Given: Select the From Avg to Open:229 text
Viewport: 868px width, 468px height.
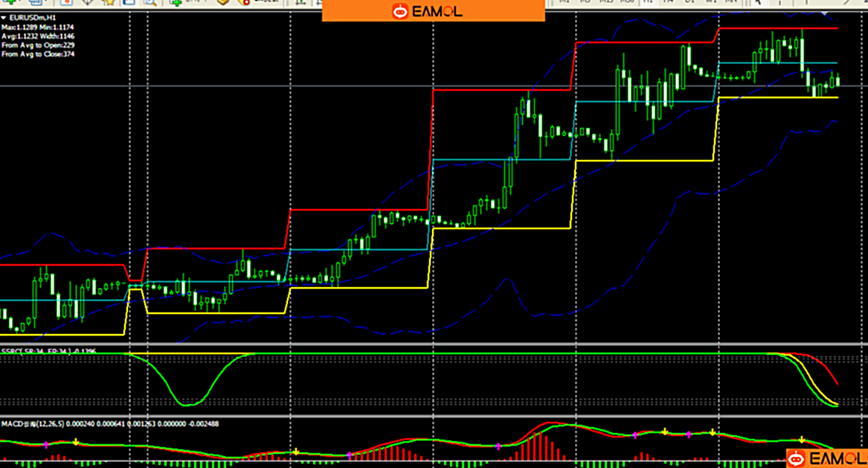Looking at the screenshot, I should click(38, 45).
